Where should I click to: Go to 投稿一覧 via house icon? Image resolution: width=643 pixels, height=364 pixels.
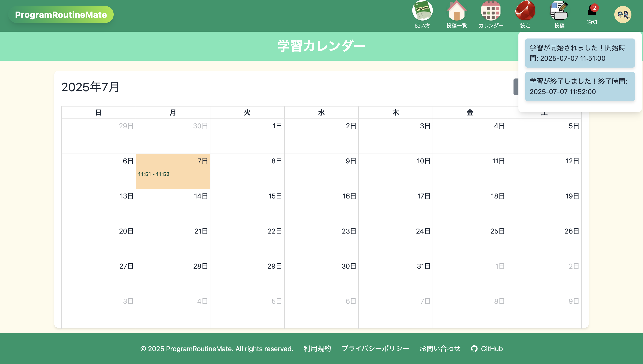coord(457,10)
